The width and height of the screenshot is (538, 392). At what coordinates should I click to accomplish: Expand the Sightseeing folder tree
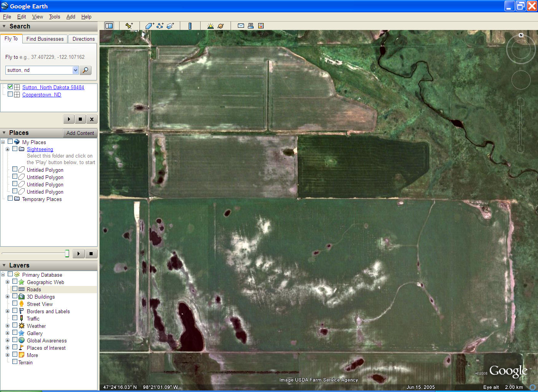click(x=7, y=149)
